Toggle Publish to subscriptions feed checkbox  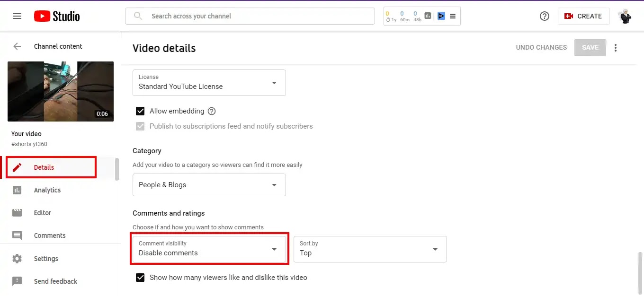140,126
